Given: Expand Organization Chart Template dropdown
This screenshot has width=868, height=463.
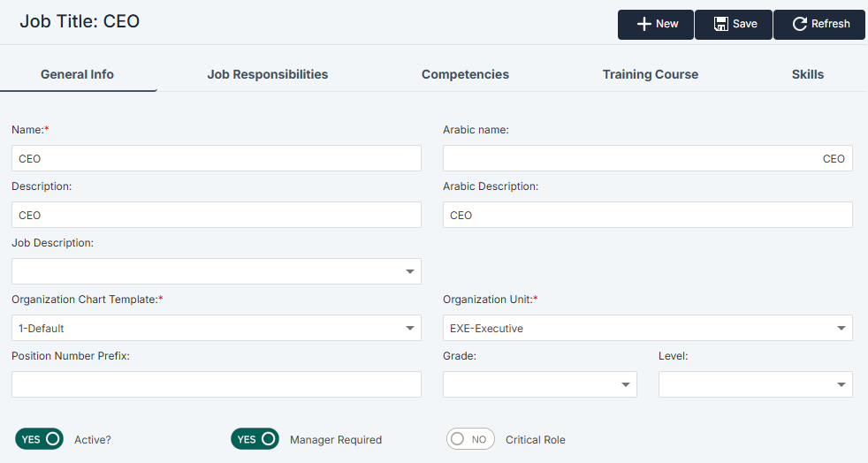Looking at the screenshot, I should [410, 328].
